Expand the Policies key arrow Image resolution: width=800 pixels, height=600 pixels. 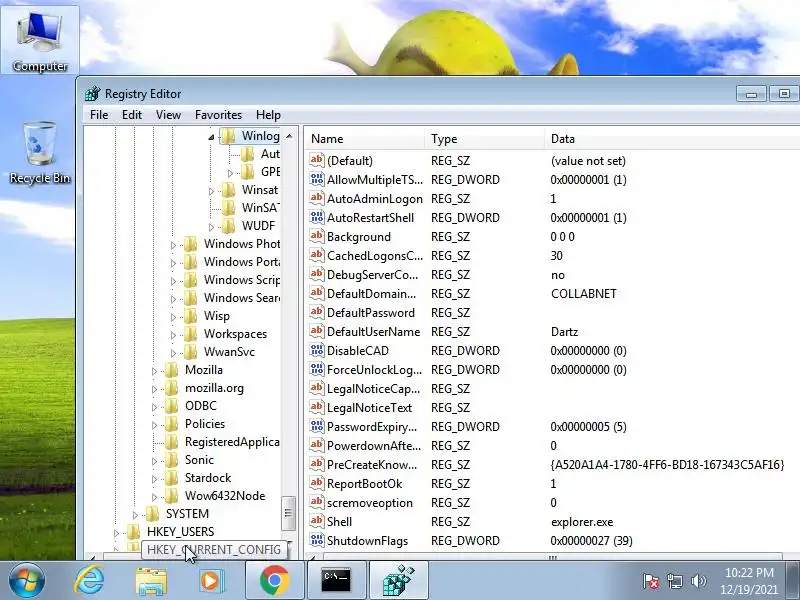(x=154, y=425)
